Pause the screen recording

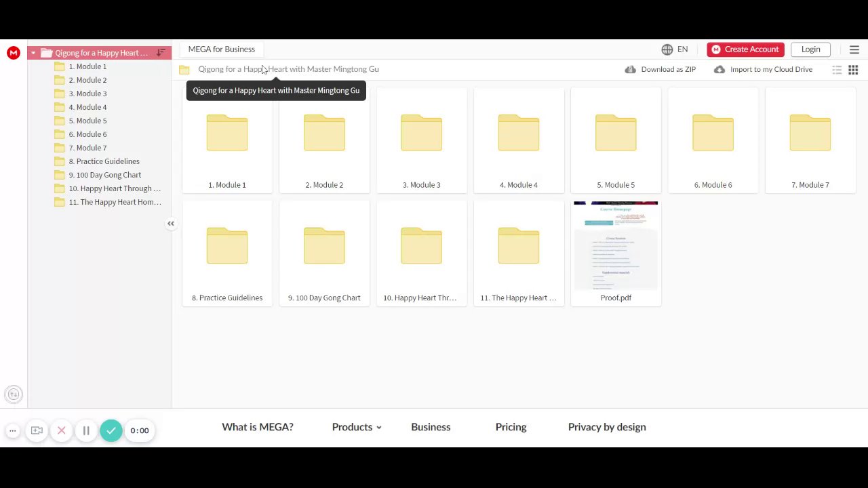pyautogui.click(x=86, y=430)
